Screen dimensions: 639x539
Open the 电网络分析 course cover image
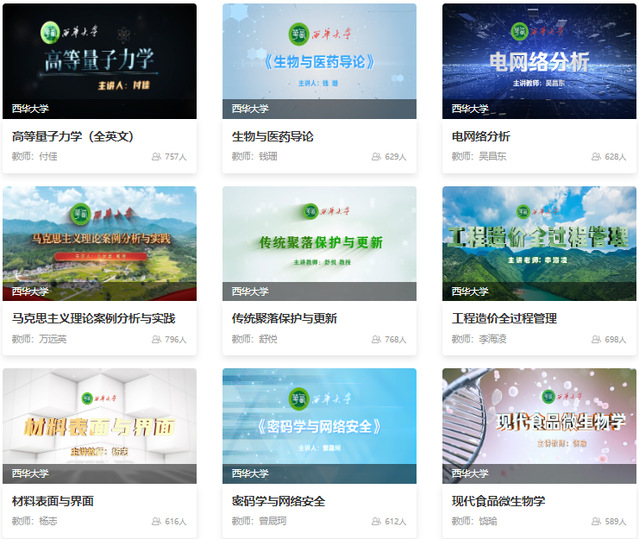coord(539,60)
